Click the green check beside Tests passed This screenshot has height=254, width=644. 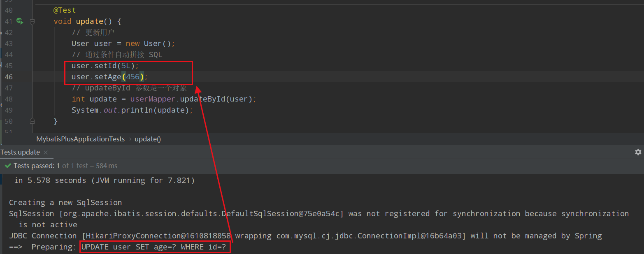(8, 166)
